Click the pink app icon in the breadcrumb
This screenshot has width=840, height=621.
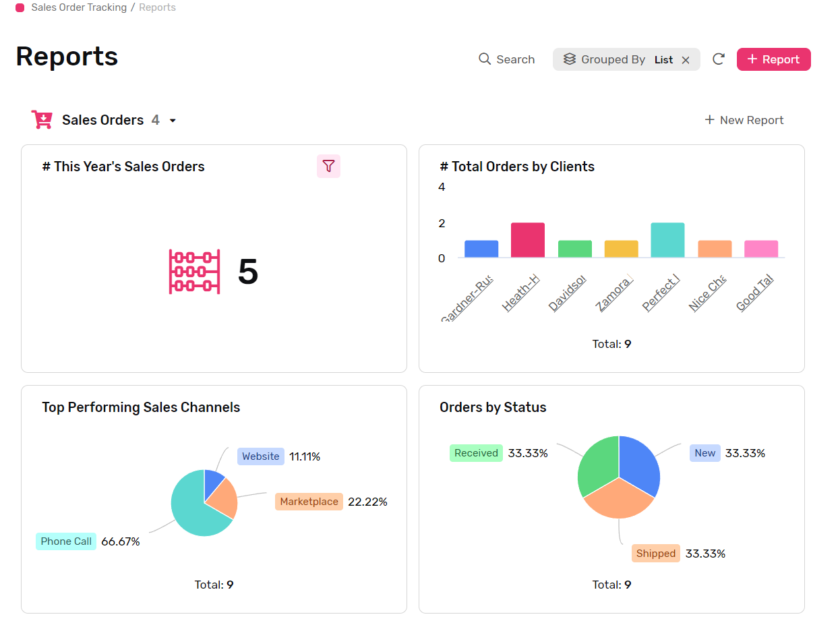(20, 7)
